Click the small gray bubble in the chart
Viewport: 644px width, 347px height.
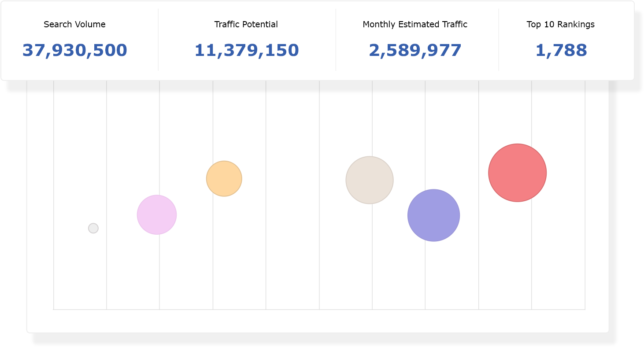coord(93,228)
